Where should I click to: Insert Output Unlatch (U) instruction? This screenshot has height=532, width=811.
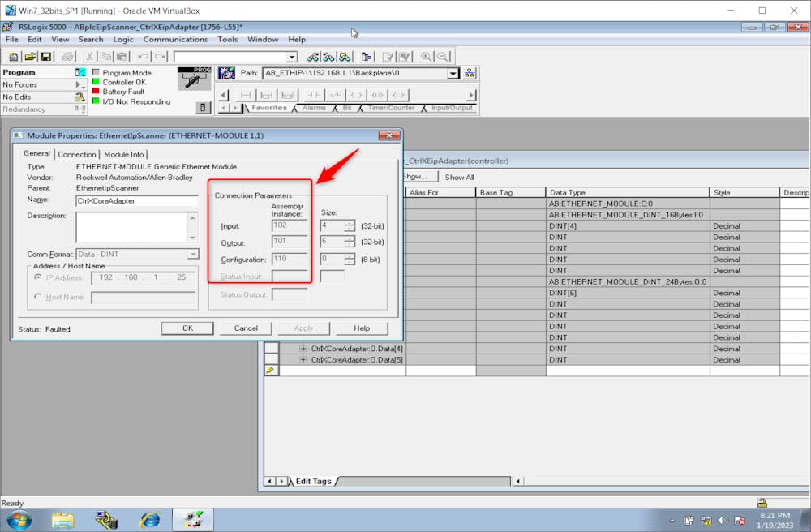[x=378, y=95]
